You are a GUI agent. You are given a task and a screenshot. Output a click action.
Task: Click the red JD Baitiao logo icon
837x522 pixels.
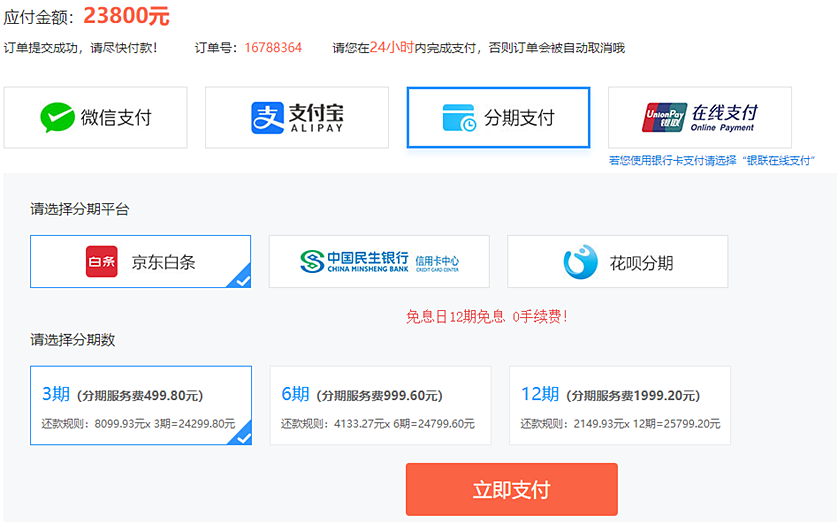(x=101, y=262)
